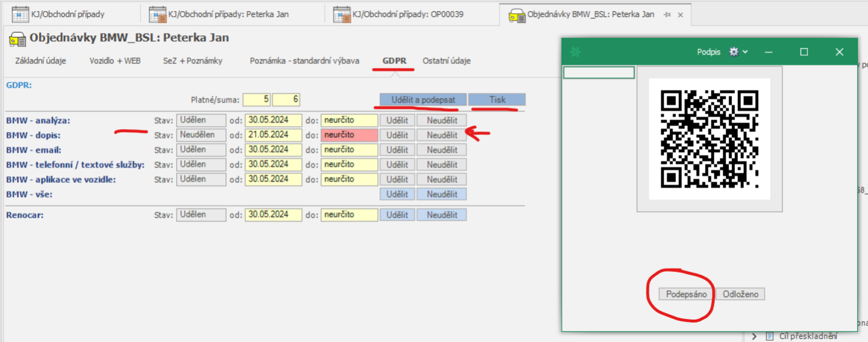Switch to the Vozidlo + WEB tab

pos(115,61)
